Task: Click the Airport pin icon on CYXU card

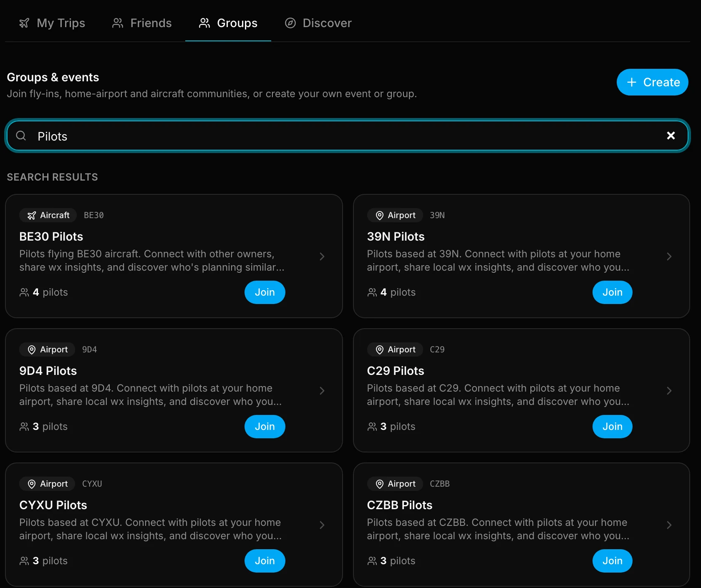Action: pos(32,484)
